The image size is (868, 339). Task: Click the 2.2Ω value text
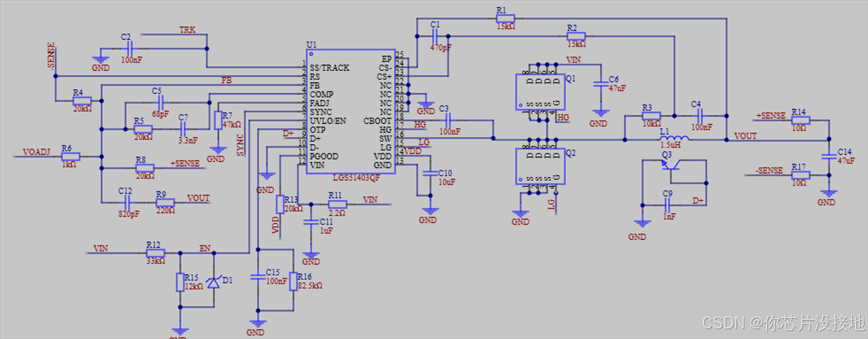337,213
